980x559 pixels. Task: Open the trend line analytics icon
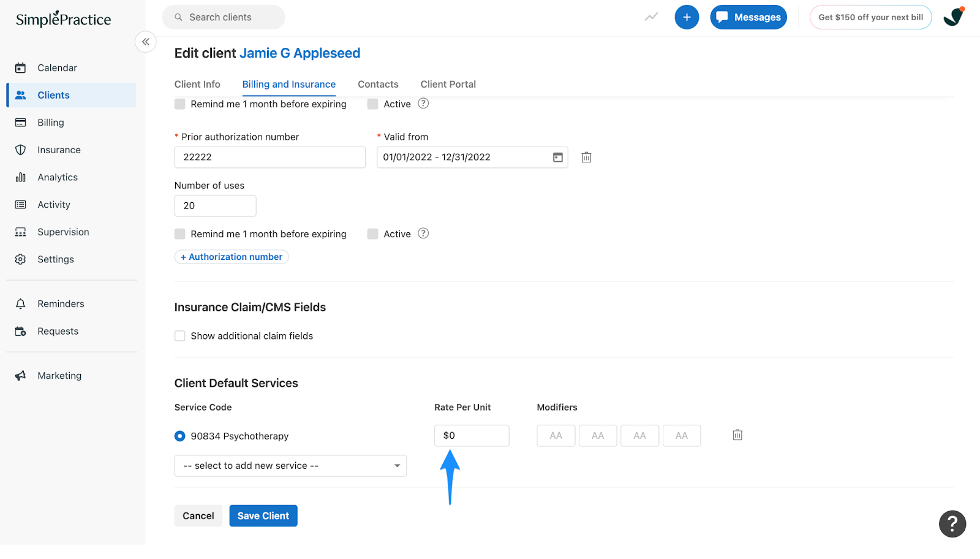(651, 17)
